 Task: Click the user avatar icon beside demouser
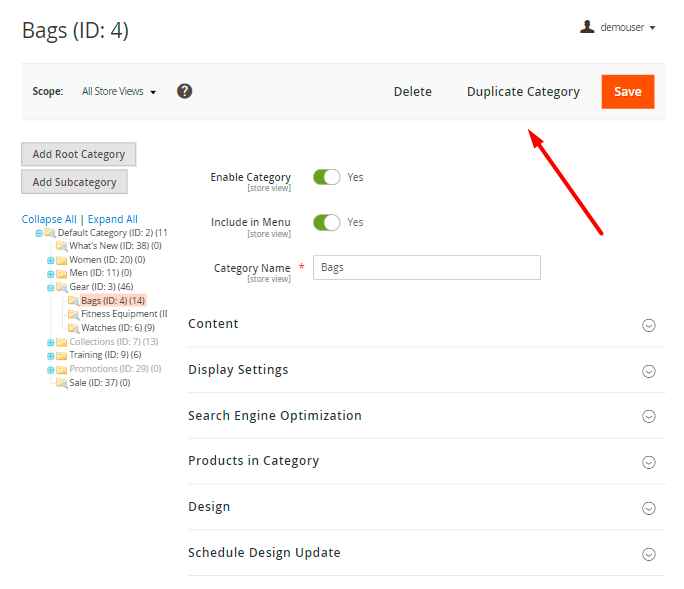click(x=587, y=27)
